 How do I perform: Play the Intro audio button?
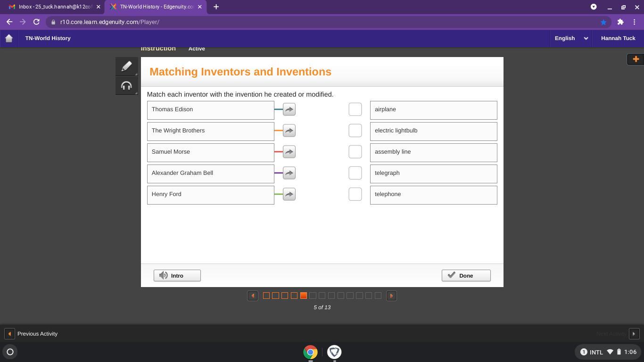177,276
